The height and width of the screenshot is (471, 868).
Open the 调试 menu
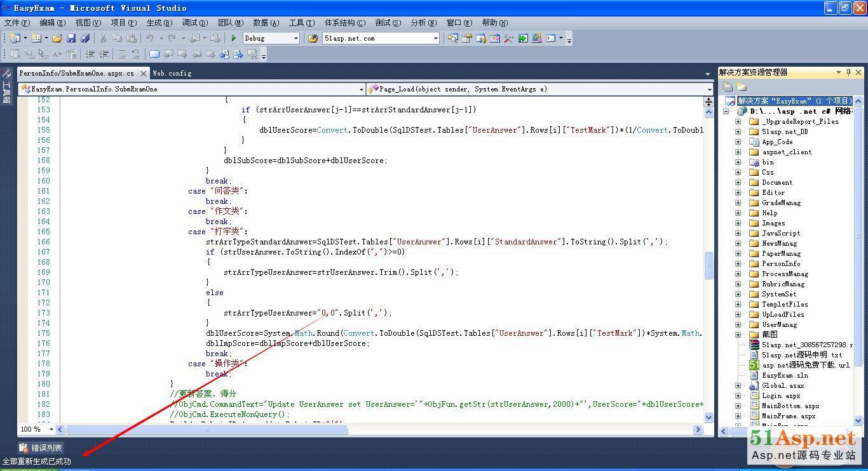[x=195, y=23]
